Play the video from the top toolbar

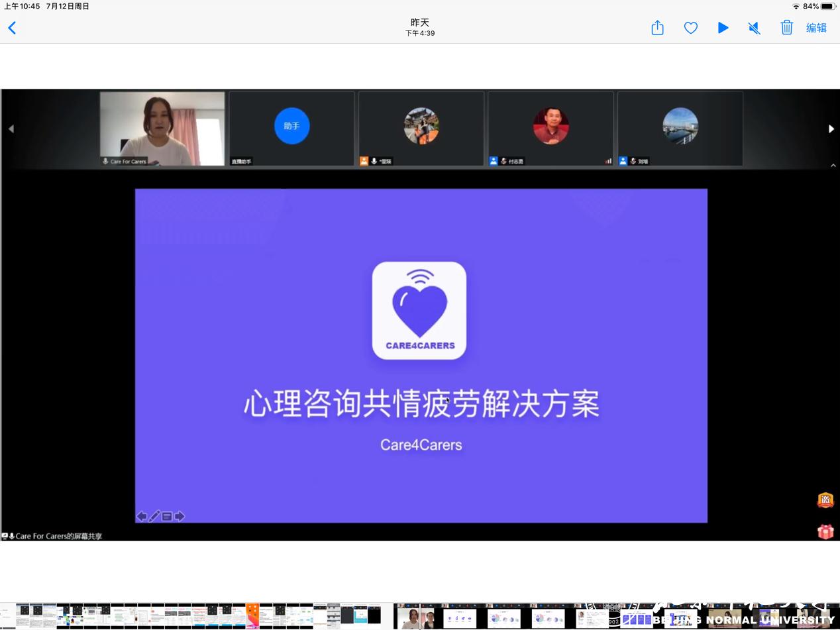click(x=723, y=28)
